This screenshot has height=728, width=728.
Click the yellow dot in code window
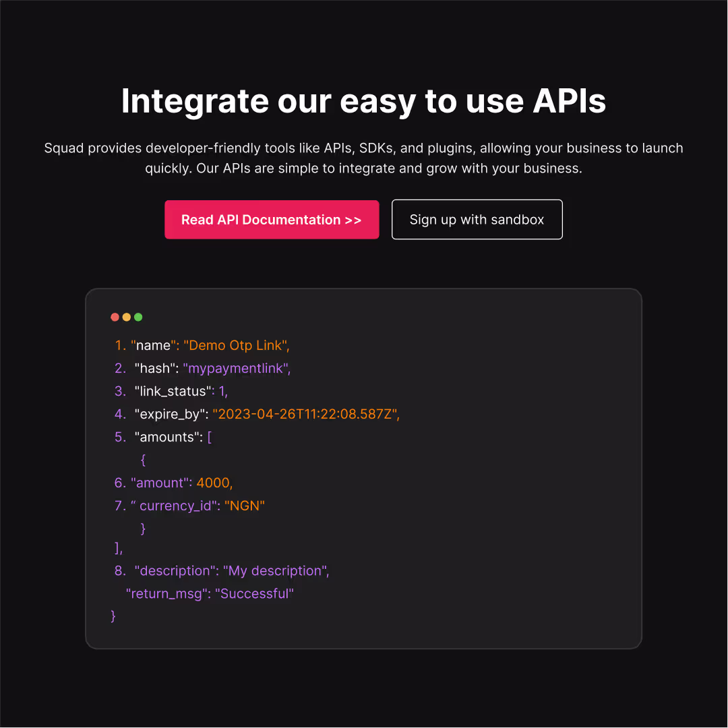(126, 317)
